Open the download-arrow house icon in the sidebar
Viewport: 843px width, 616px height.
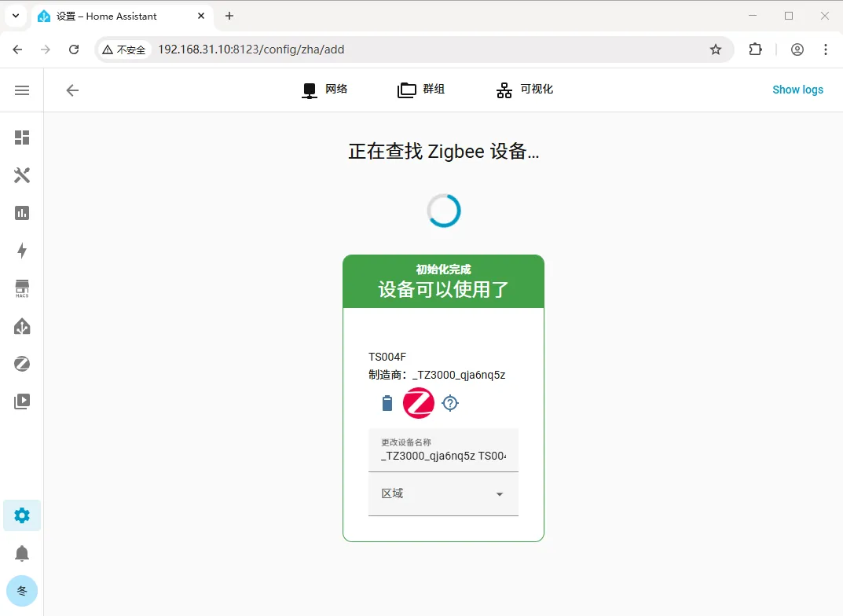(x=22, y=326)
